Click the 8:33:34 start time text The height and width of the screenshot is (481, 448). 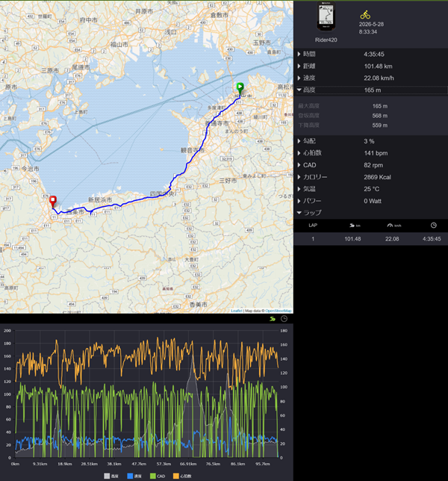(x=368, y=32)
